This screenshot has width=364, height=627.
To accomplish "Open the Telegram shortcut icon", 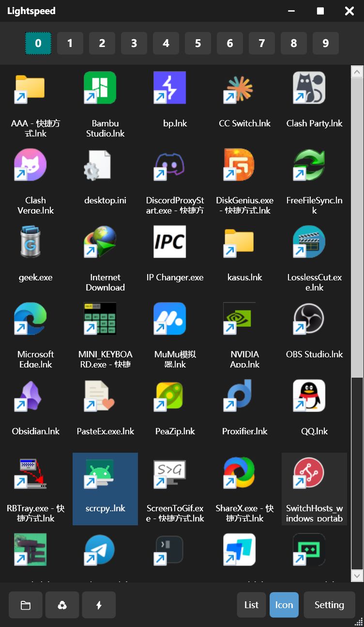I will 100,550.
